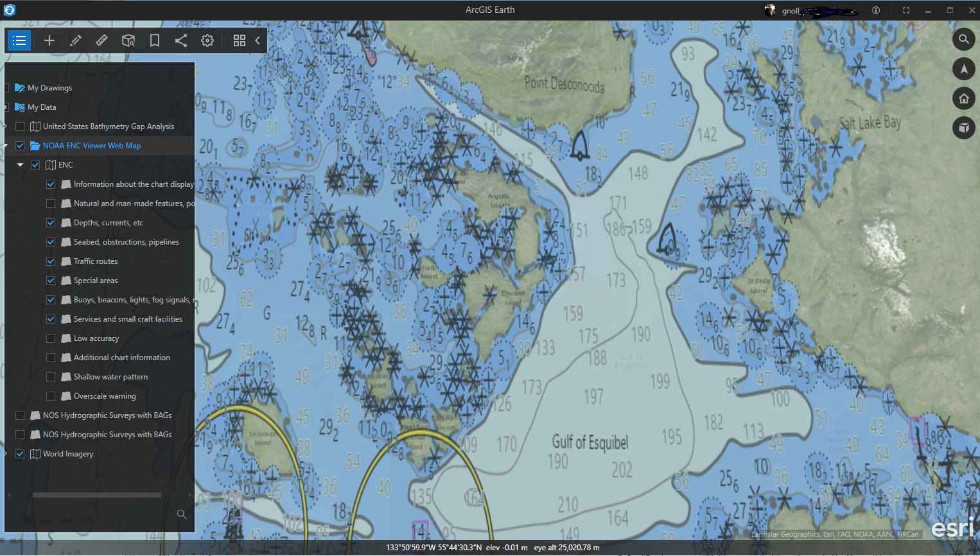Enable Overscale warning checkbox
Screen dimensions: 980x556
[51, 396]
